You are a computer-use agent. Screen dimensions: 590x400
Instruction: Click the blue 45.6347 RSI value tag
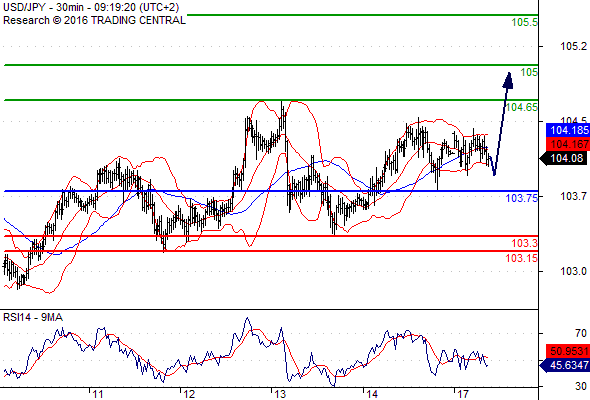click(565, 365)
